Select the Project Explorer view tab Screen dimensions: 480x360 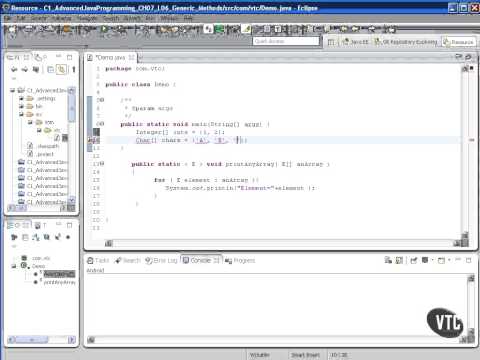[x=19, y=57]
